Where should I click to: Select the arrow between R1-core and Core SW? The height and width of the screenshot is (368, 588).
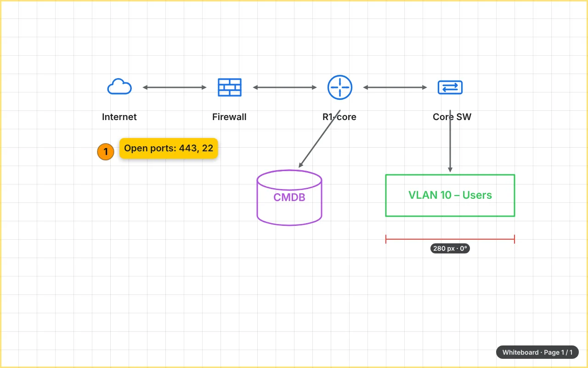coord(395,87)
